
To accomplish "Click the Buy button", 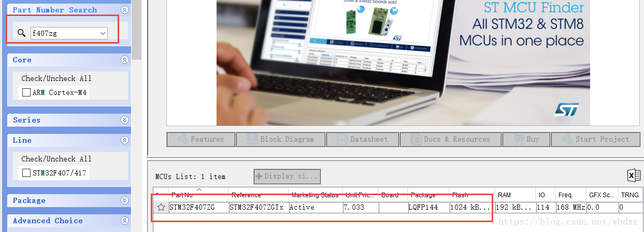I will click(526, 139).
